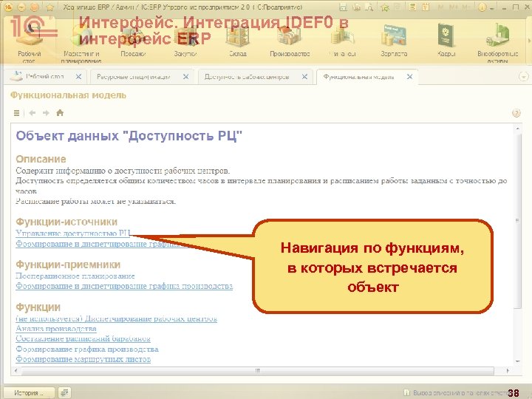Click horizontal scroll right arrow
The height and width of the screenshot is (399, 532).
(508, 370)
